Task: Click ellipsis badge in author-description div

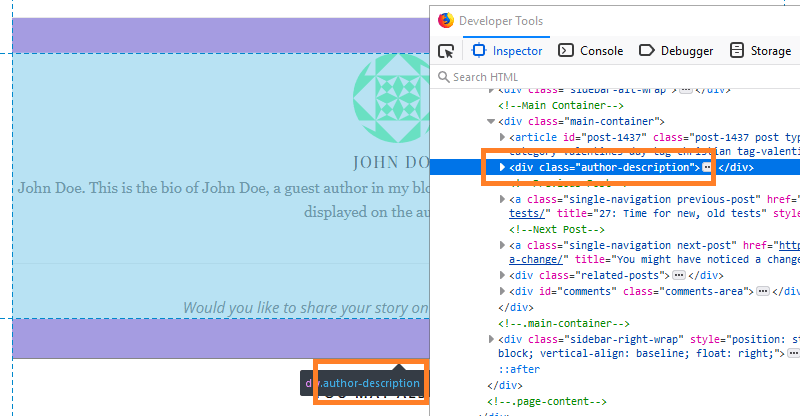Action: pos(707,167)
